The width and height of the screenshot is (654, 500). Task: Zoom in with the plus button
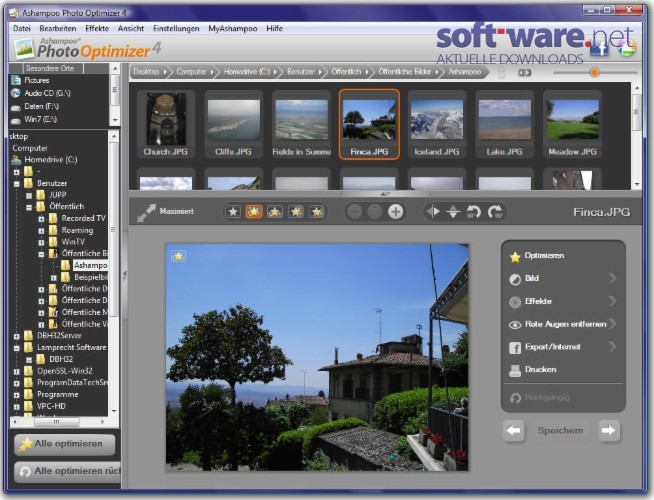395,212
